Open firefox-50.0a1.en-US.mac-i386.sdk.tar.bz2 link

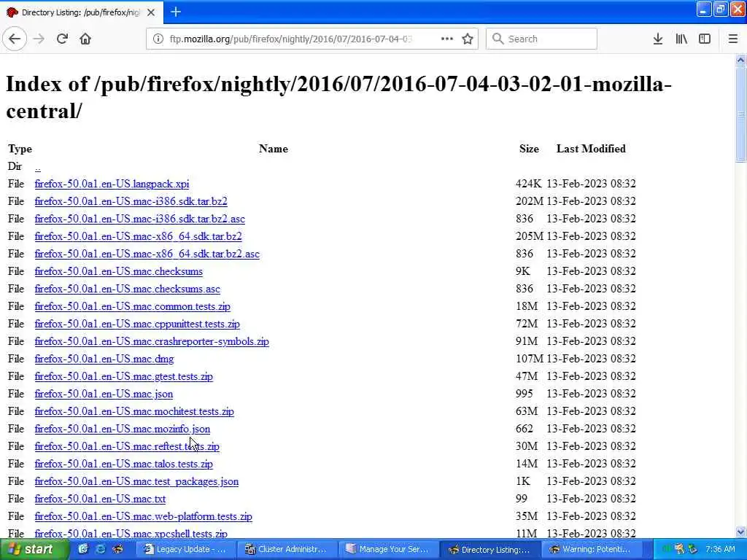coord(131,201)
